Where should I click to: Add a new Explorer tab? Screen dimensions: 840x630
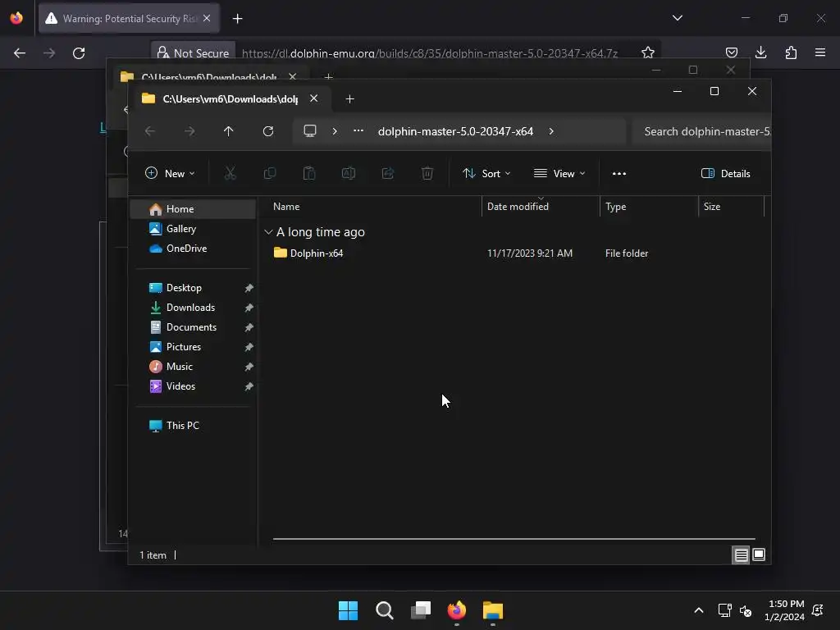click(349, 99)
